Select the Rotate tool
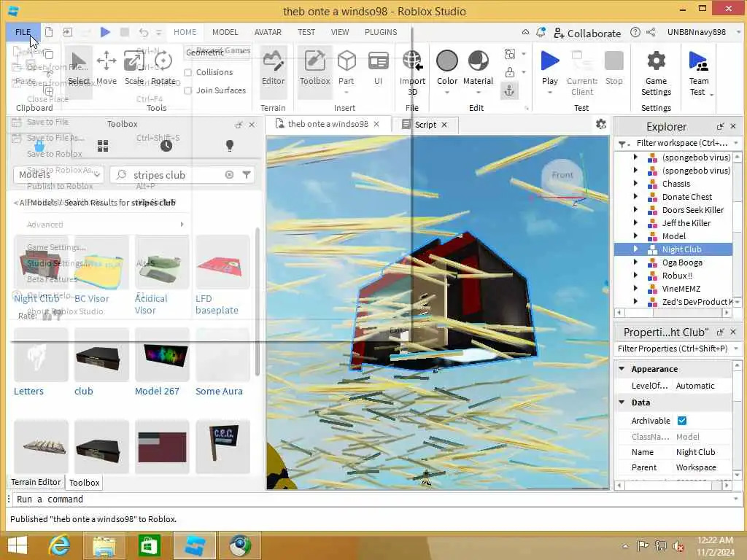Screen dimensions: 747x560 click(x=163, y=69)
